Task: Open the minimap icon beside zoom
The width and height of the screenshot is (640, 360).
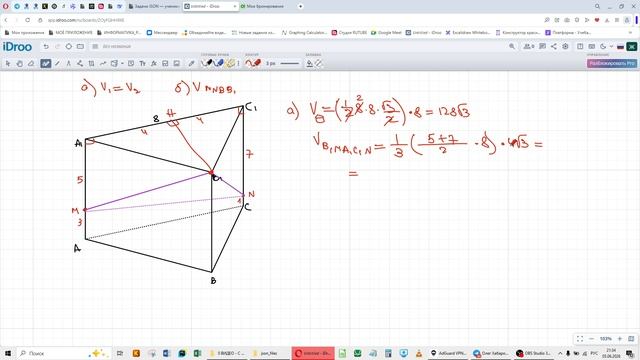Action: (631, 339)
